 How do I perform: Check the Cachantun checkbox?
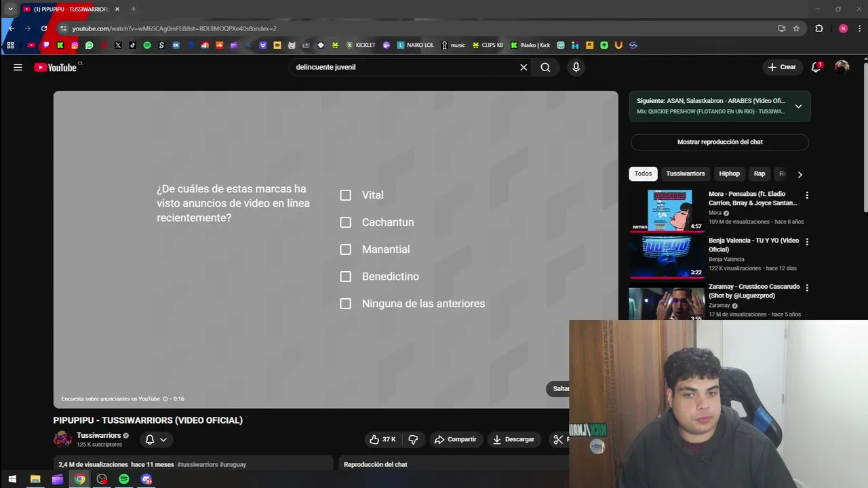click(346, 222)
